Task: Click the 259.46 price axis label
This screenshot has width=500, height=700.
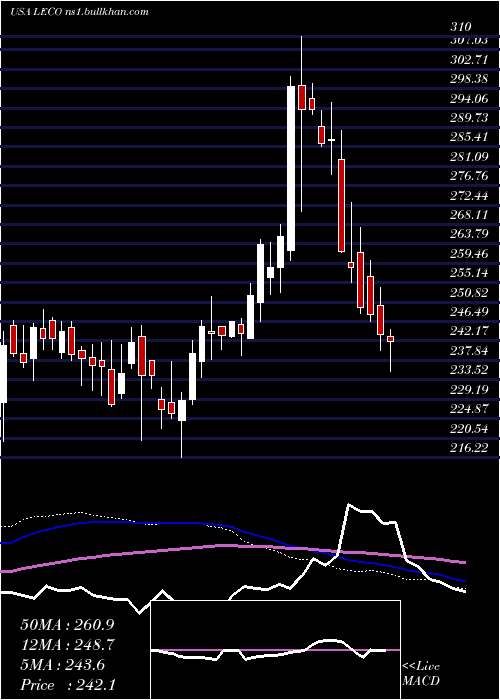Action: point(469,253)
